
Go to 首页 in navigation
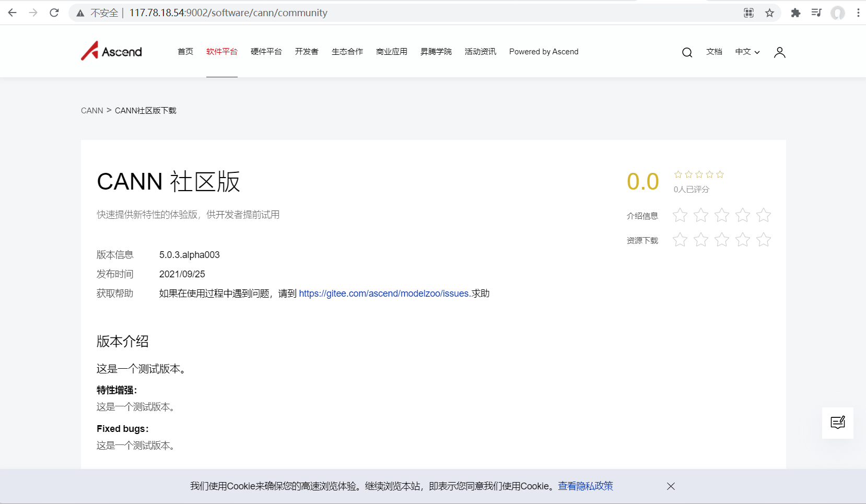pyautogui.click(x=185, y=52)
